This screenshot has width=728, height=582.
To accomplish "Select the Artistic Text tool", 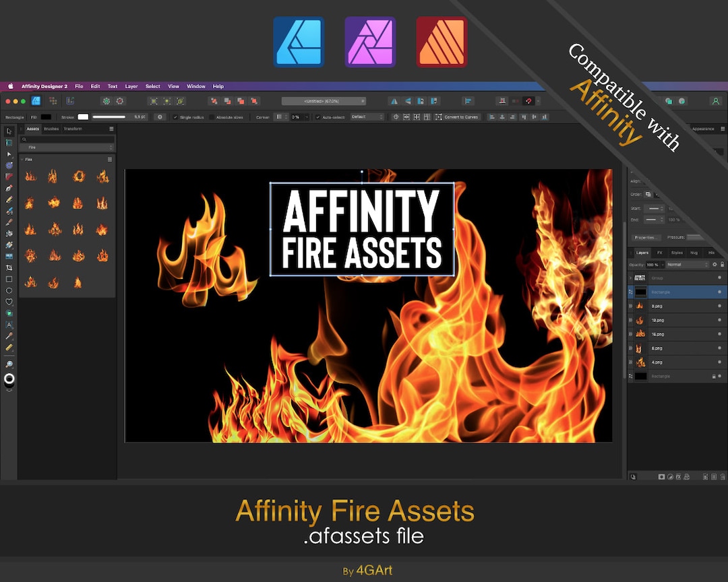I will 9,324.
